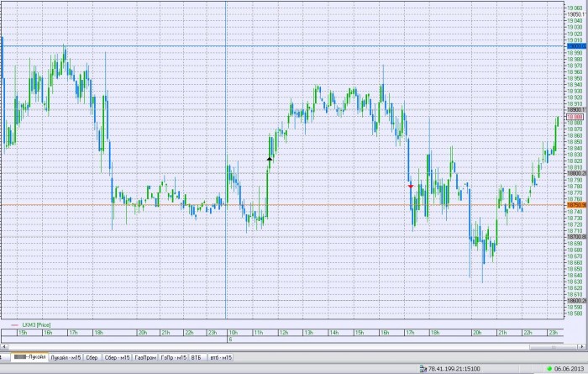Open the ГзПр - м15 tab
Viewport: 588px width, 374px height.
click(174, 357)
